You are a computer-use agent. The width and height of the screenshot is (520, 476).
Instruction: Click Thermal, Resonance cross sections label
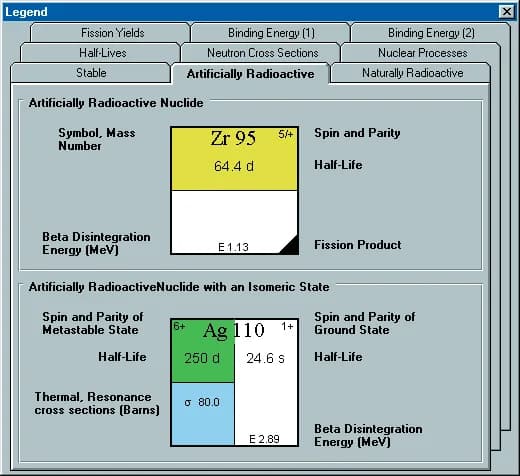97,403
